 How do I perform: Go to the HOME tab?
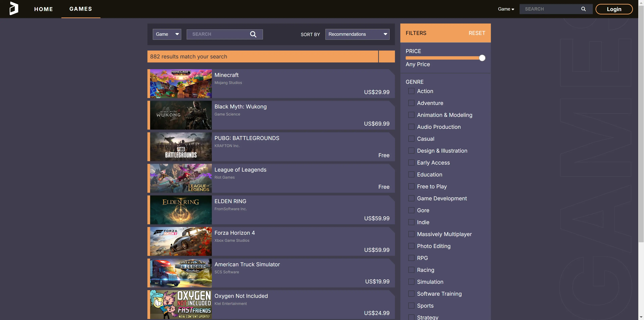point(43,9)
